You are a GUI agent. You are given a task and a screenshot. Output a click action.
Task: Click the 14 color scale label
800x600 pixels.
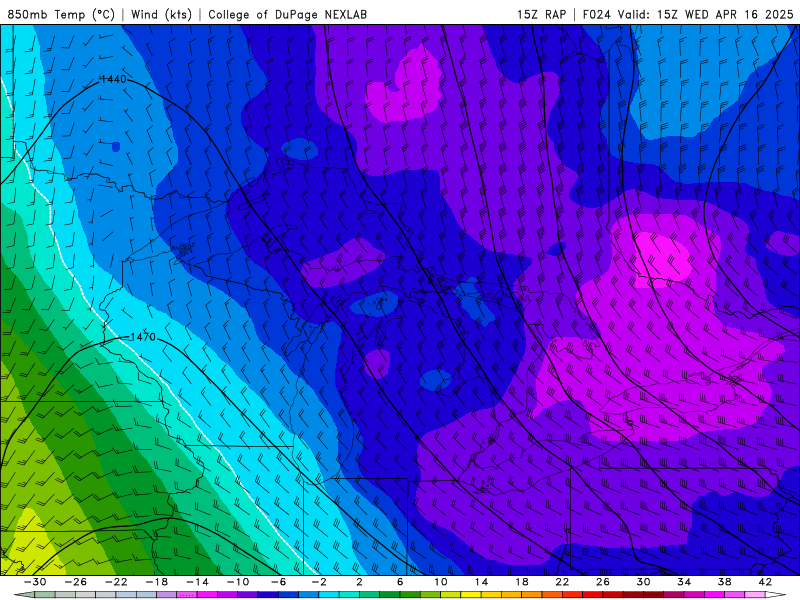pos(481,582)
